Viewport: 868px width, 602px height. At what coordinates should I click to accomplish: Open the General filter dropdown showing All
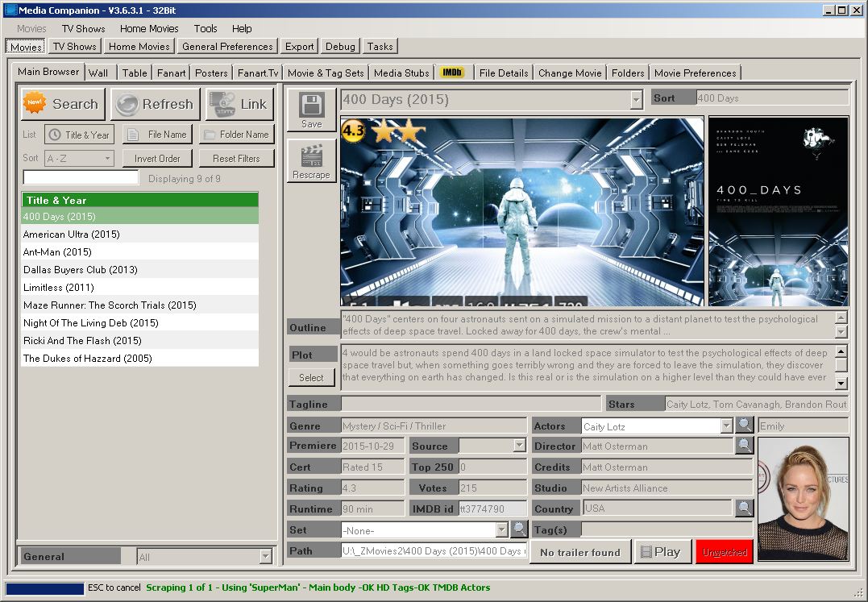[x=266, y=556]
